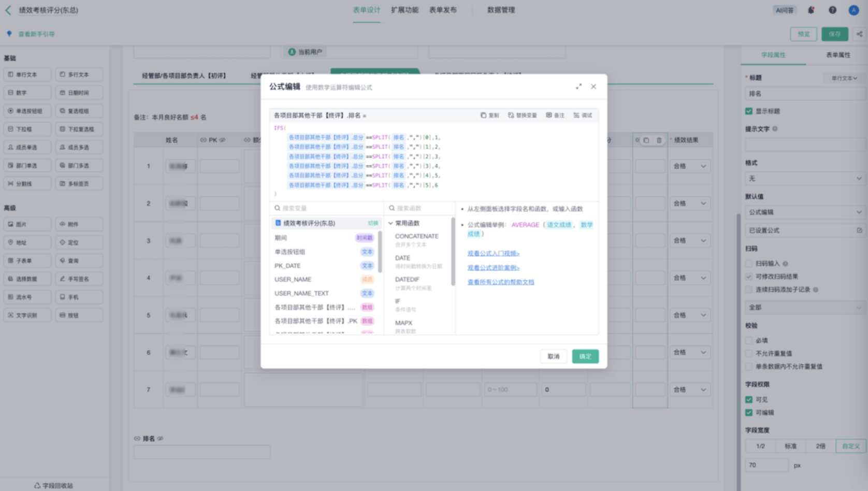Add a 分割线 component

[27, 183]
